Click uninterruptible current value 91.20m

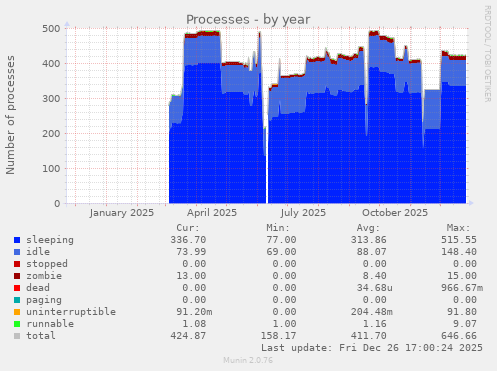[x=194, y=312]
